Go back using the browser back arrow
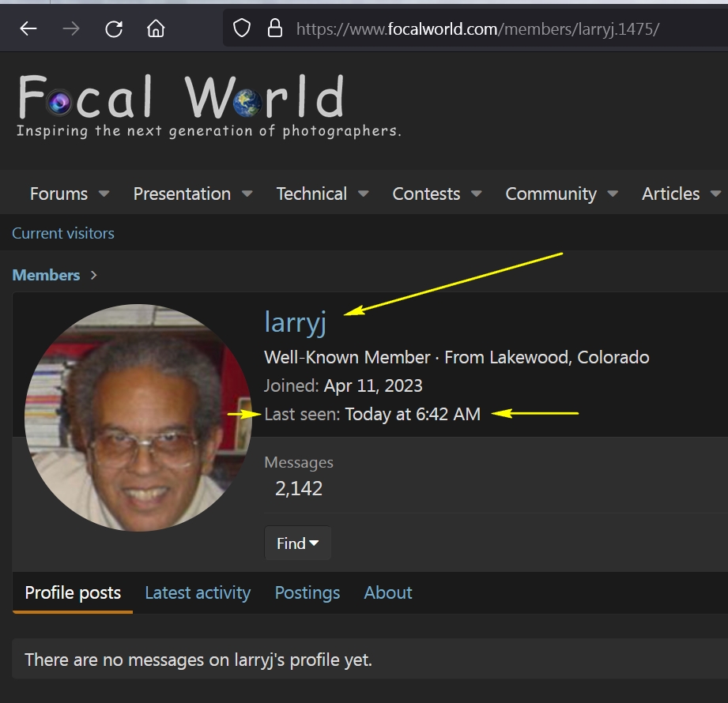Viewport: 728px width, 703px height. point(28,28)
